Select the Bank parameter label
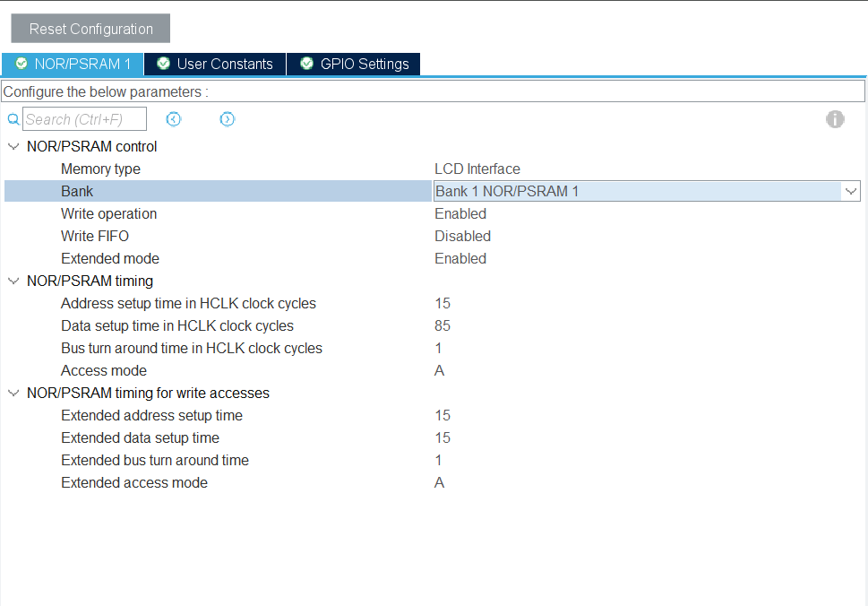 [77, 192]
